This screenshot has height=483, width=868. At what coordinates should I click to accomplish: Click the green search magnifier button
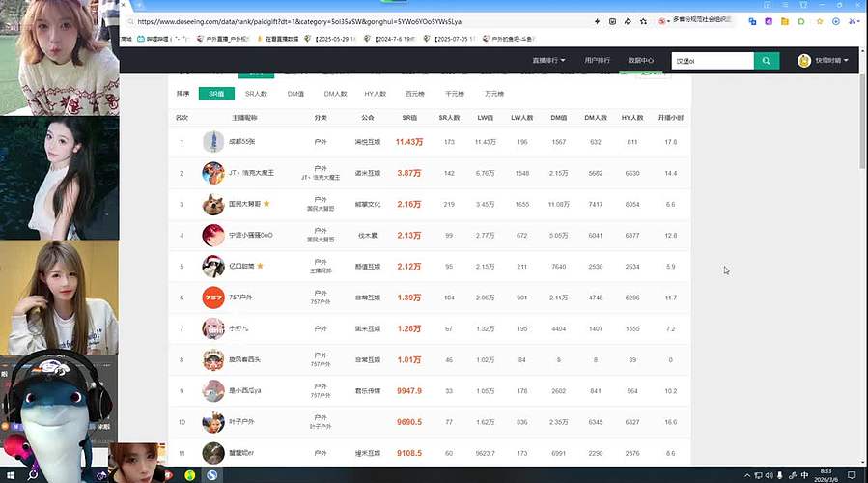pos(767,61)
